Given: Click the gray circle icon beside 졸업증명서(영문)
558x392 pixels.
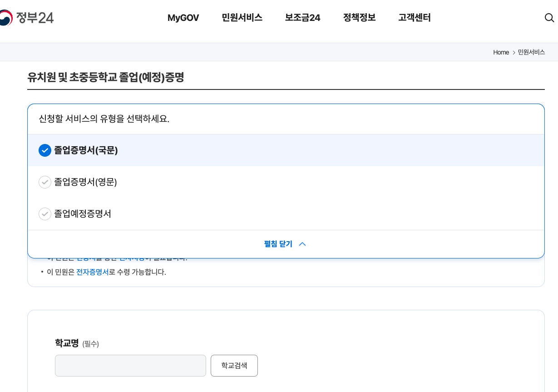Looking at the screenshot, I should pyautogui.click(x=45, y=182).
